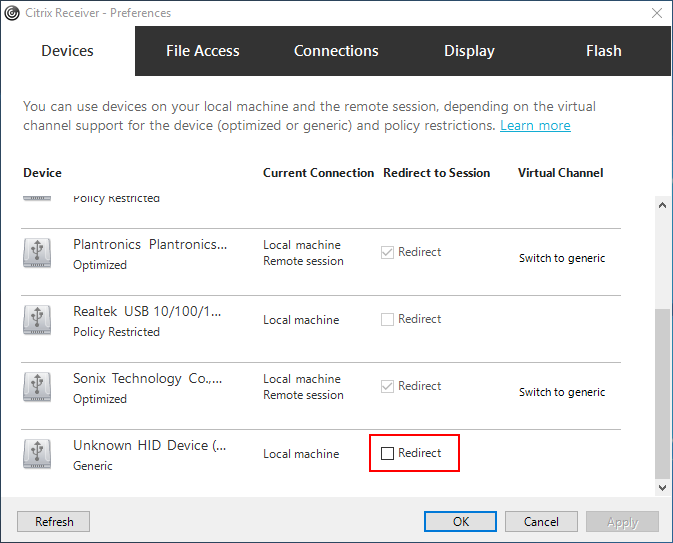Click the device list scrollbar thumb
The width and height of the screenshot is (673, 543).
[662, 394]
